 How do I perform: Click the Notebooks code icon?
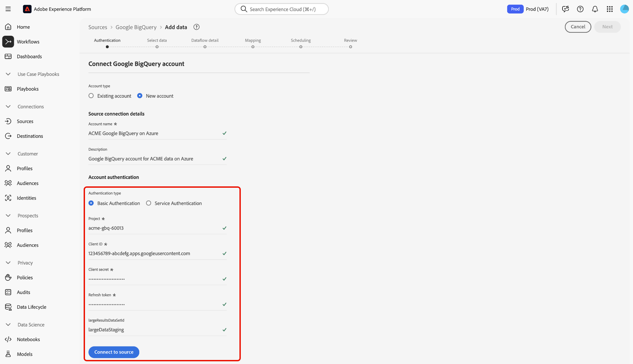point(8,339)
